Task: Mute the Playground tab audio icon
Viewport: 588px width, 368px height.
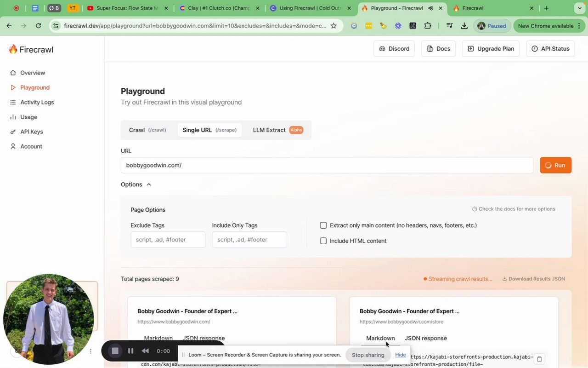Action: (x=431, y=8)
